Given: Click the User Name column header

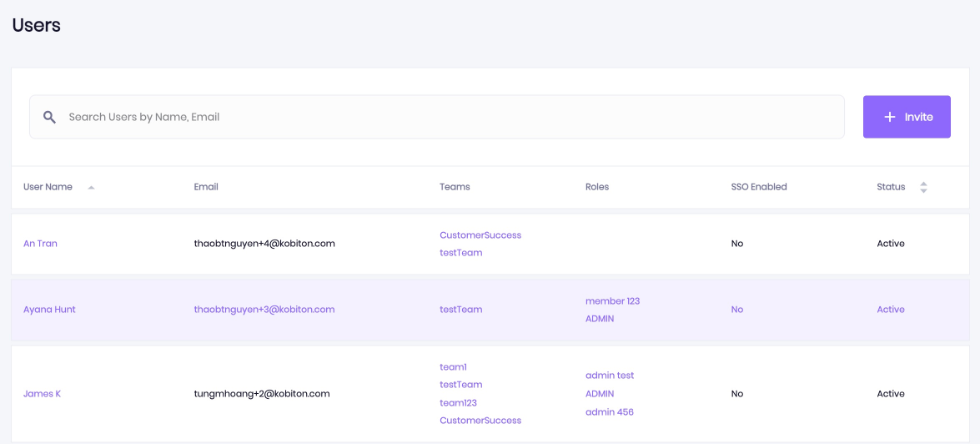Looking at the screenshot, I should point(48,186).
